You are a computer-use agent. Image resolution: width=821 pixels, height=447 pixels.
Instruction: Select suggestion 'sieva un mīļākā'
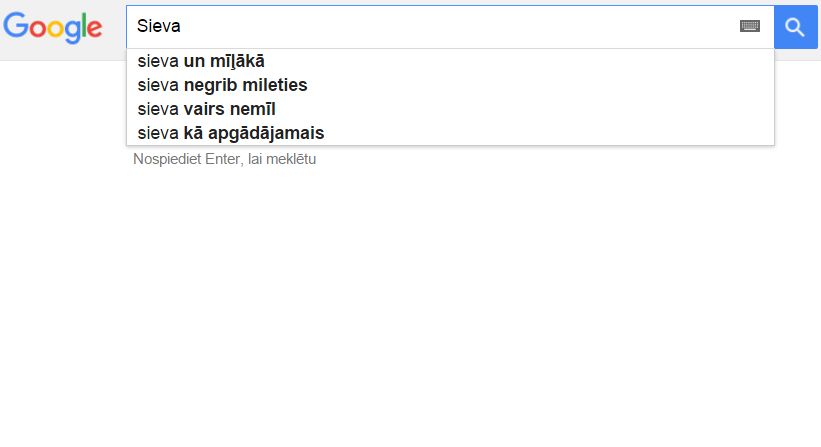pos(450,61)
